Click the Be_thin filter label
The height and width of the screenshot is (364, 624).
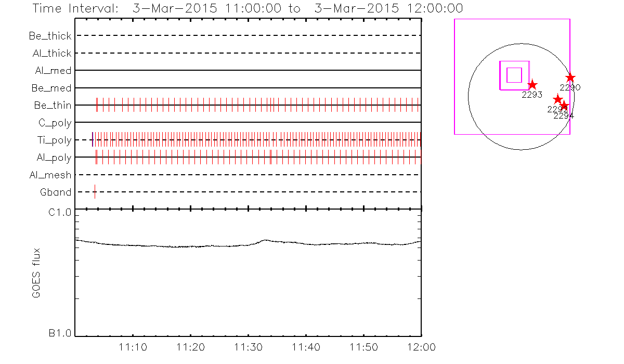53,106
